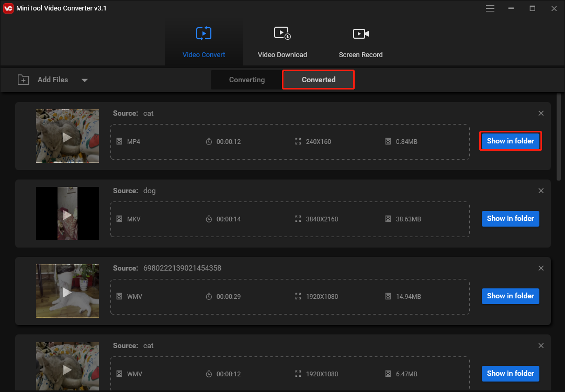
Task: Open the Screen Record tab
Action: pyautogui.click(x=360, y=42)
